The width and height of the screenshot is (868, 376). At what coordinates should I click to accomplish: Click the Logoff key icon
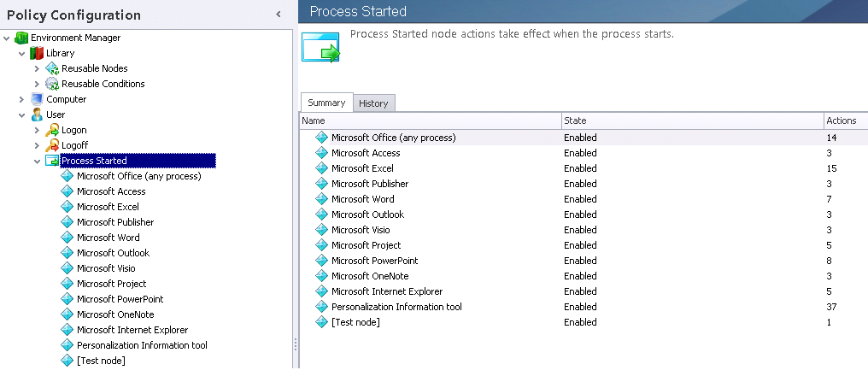click(52, 145)
